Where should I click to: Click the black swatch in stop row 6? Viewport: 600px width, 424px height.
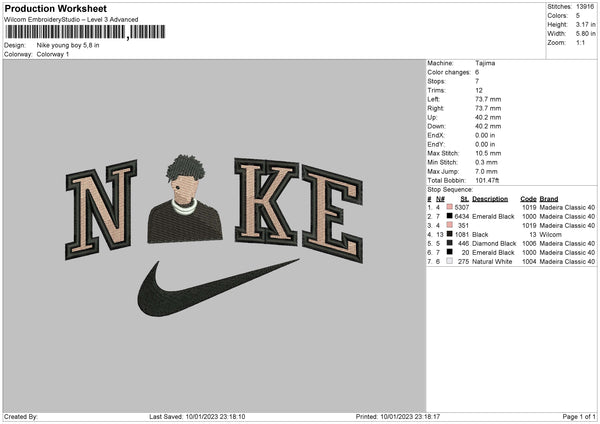point(450,252)
